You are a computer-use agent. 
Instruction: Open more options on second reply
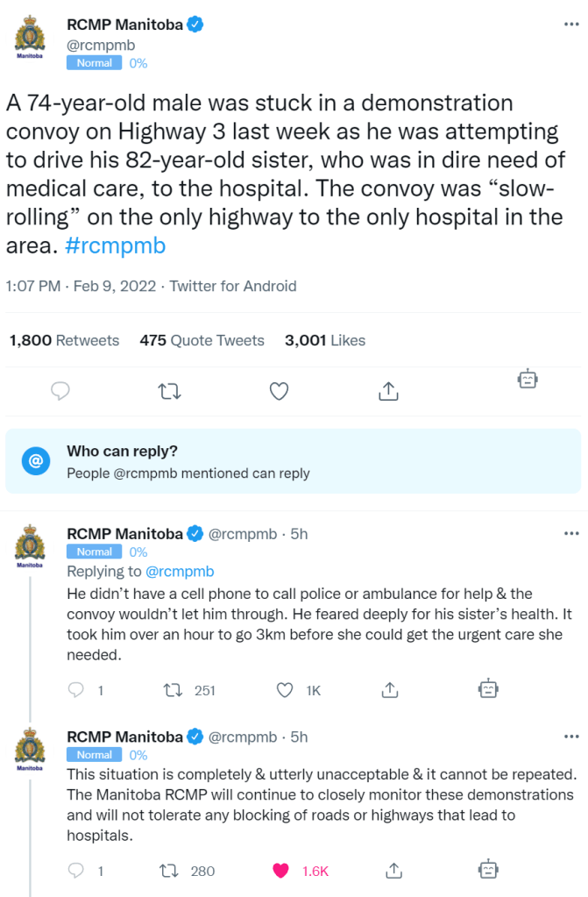571,737
